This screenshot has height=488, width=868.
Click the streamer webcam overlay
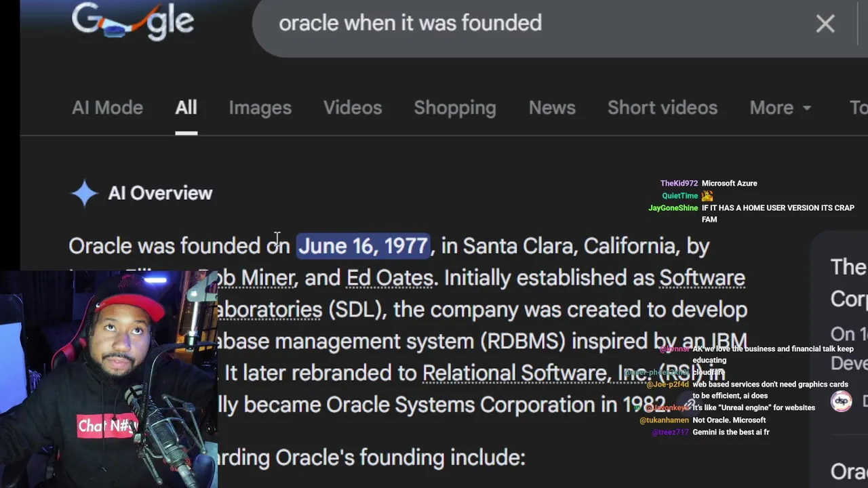(108, 380)
